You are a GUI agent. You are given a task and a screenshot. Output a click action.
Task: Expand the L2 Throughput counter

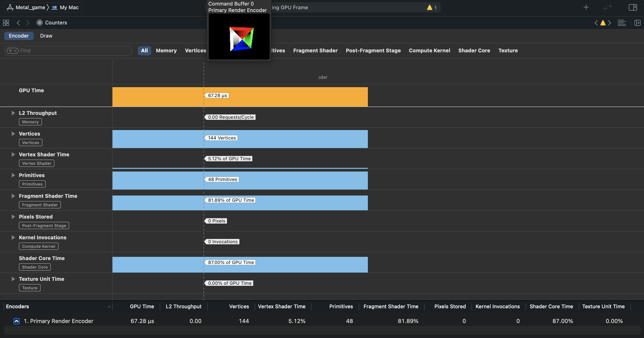click(13, 113)
